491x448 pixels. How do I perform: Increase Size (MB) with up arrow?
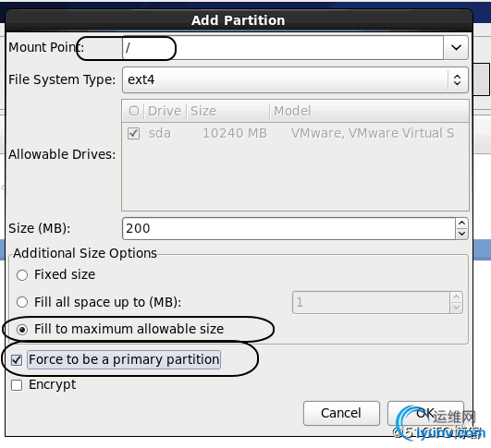pyautogui.click(x=462, y=224)
